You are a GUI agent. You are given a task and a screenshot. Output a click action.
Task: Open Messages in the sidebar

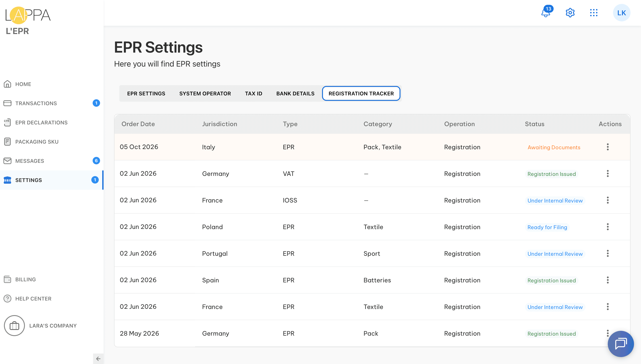51,161
